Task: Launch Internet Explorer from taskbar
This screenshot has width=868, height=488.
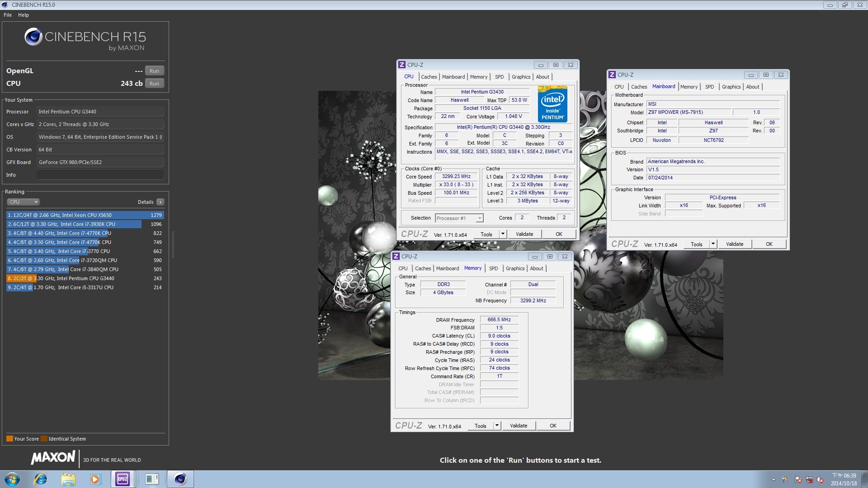Action: pyautogui.click(x=41, y=479)
